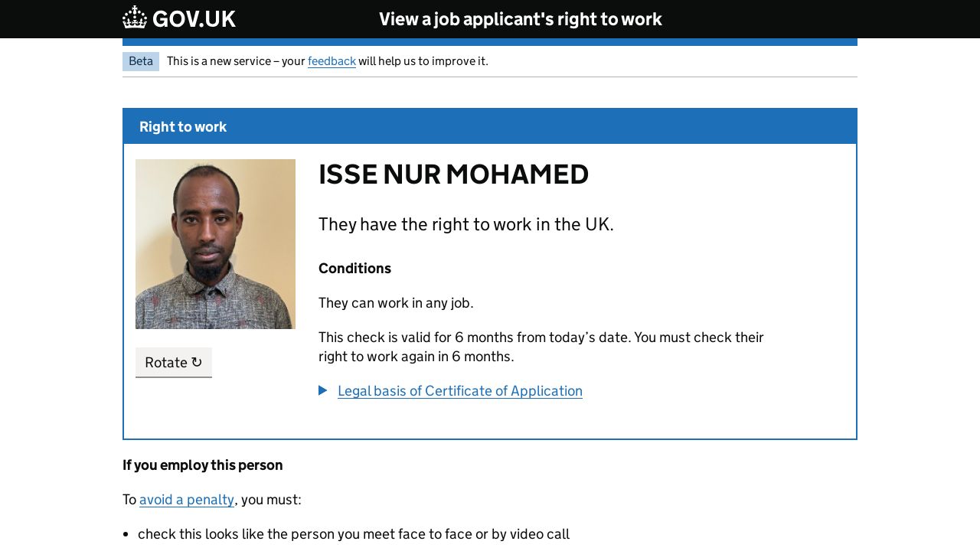Expand the Legal basis disclosure triangle
The image size is (980, 551).
pos(323,390)
